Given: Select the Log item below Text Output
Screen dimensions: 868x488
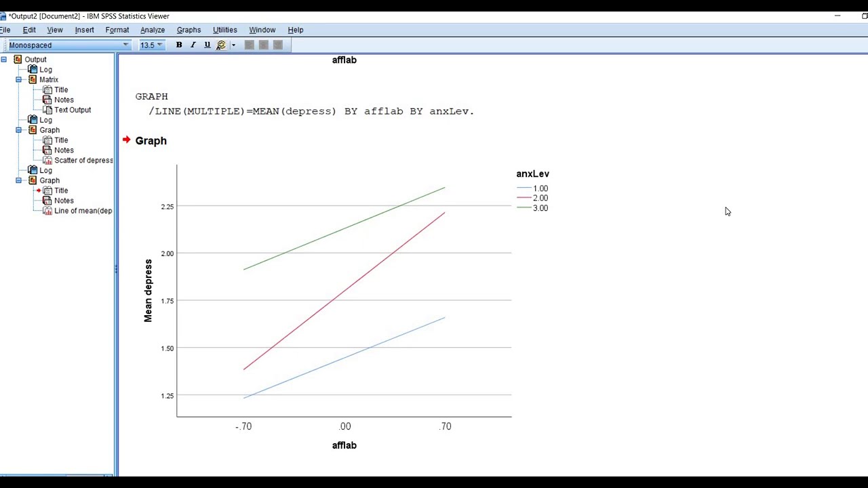Looking at the screenshot, I should pyautogui.click(x=45, y=120).
